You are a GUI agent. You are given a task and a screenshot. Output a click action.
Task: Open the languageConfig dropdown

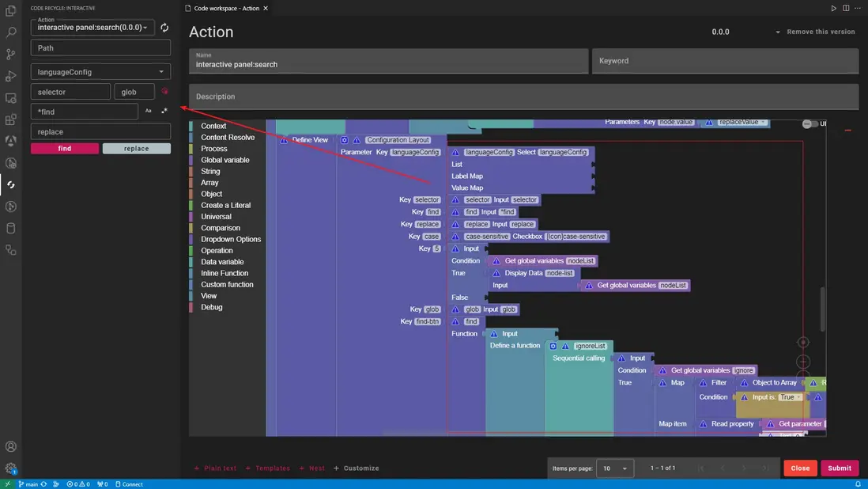(x=100, y=71)
